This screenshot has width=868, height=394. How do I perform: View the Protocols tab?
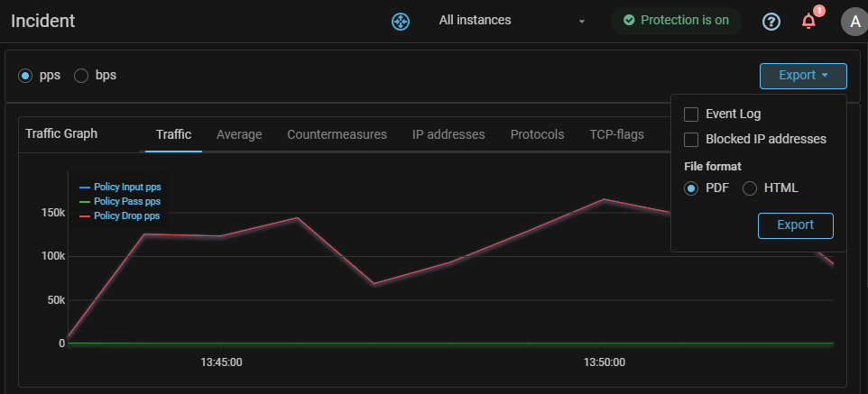537,134
